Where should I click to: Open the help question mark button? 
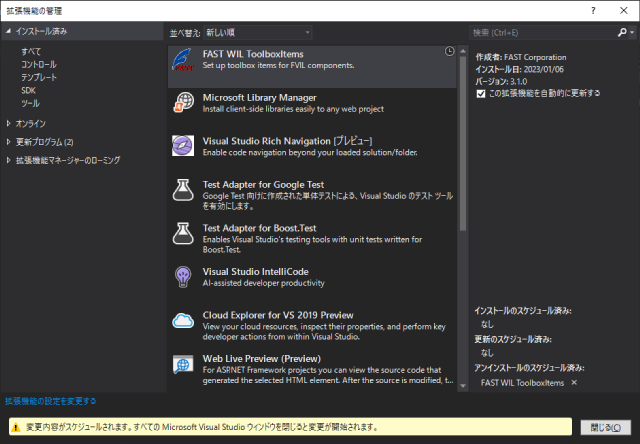click(593, 11)
